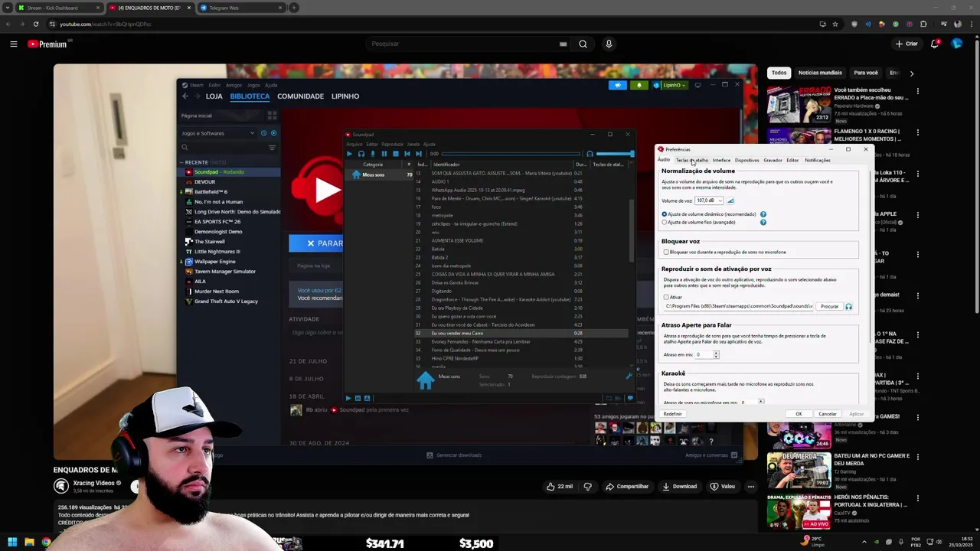Screen dimensions: 980x551
Task: Open LipinhO account dropdown in Steam
Action: [x=669, y=85]
